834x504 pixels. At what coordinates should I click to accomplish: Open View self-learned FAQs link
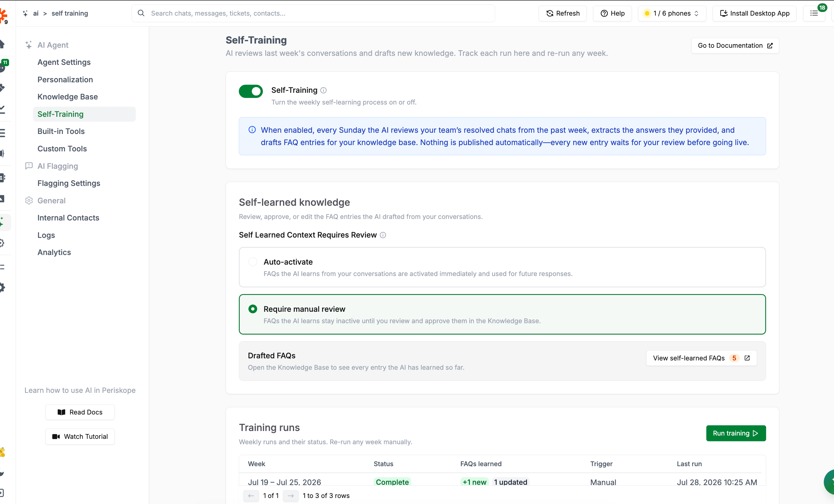701,358
